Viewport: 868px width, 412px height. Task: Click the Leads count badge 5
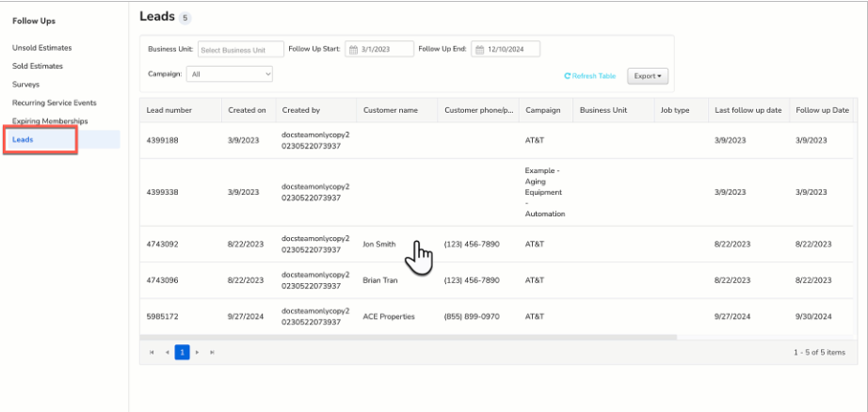[185, 18]
